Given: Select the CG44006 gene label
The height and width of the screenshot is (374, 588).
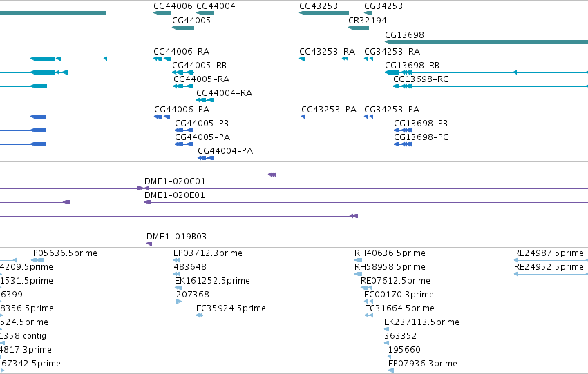Looking at the screenshot, I should click(x=173, y=6).
